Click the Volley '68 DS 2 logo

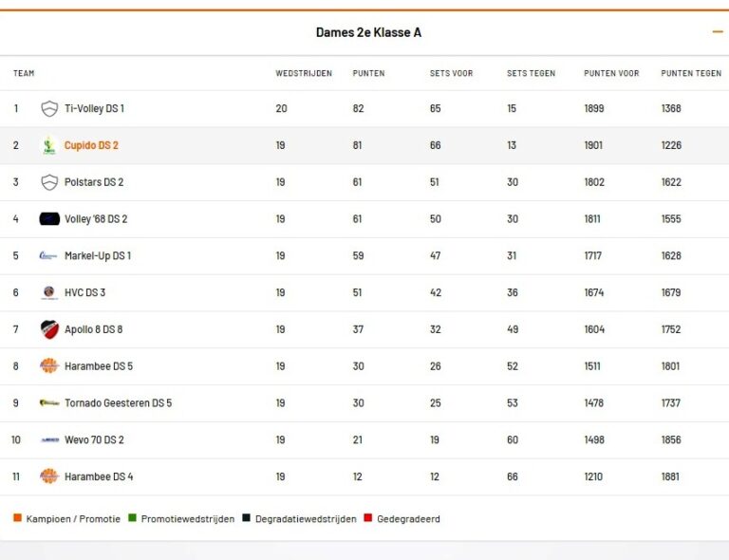pyautogui.click(x=49, y=219)
